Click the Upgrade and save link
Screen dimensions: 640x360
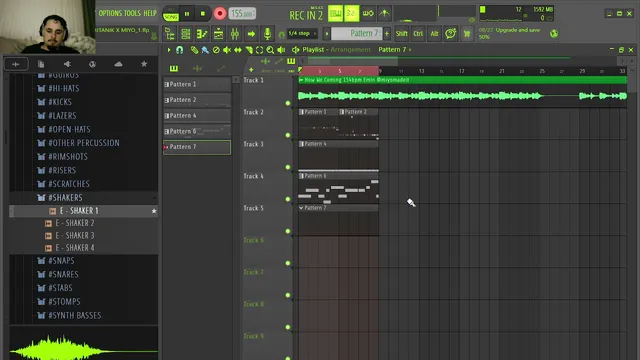pos(518,30)
